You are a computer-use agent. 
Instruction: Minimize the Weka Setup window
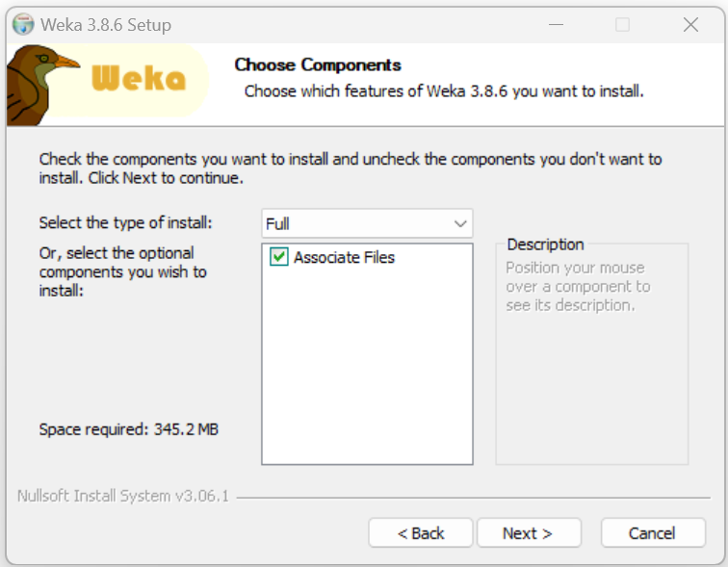click(x=556, y=25)
